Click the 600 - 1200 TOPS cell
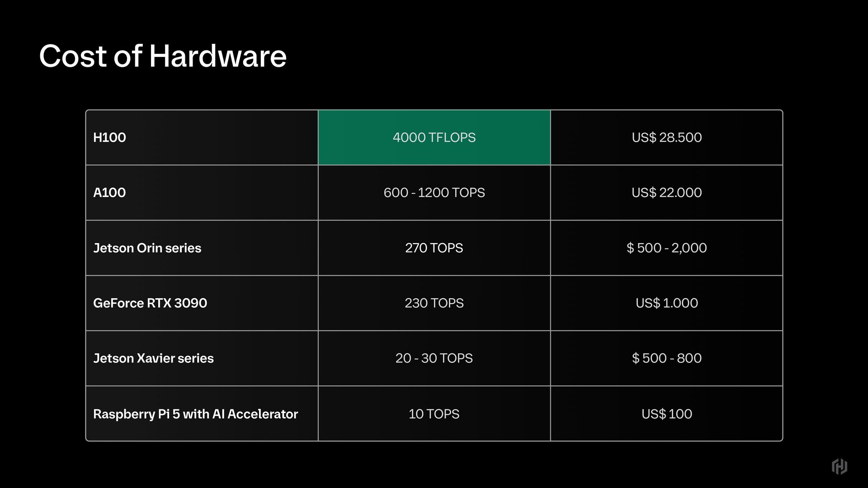The image size is (868, 488). pos(434,192)
